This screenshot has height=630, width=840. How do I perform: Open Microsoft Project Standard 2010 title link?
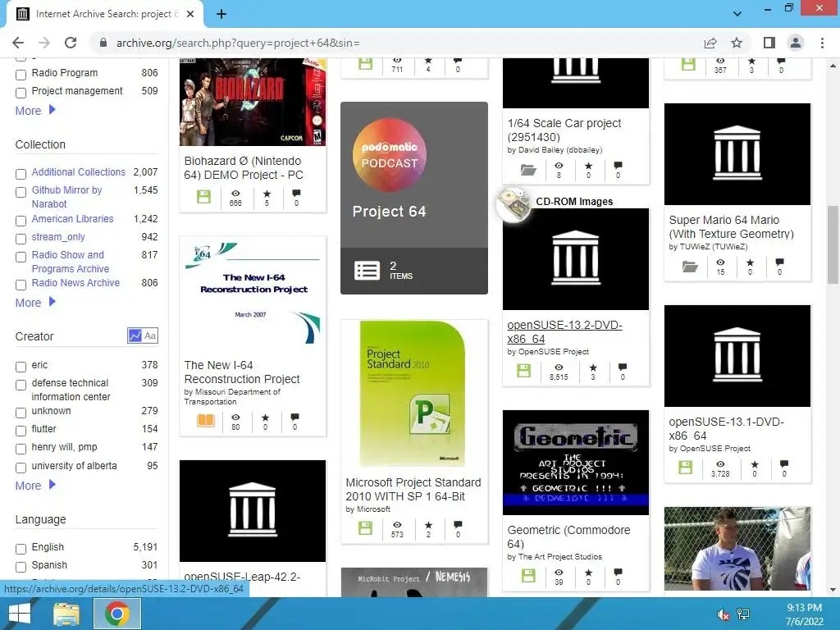coord(413,489)
